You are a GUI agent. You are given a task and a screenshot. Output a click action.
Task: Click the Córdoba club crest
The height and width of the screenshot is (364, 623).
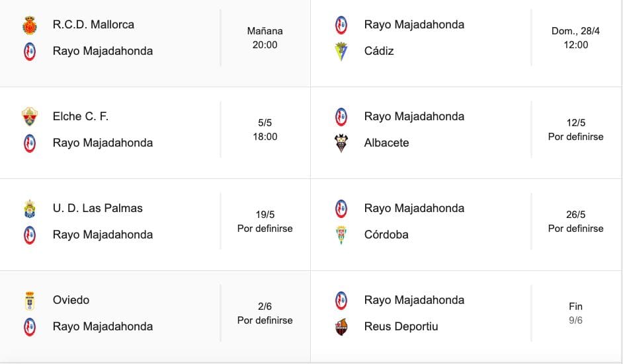pyautogui.click(x=341, y=235)
